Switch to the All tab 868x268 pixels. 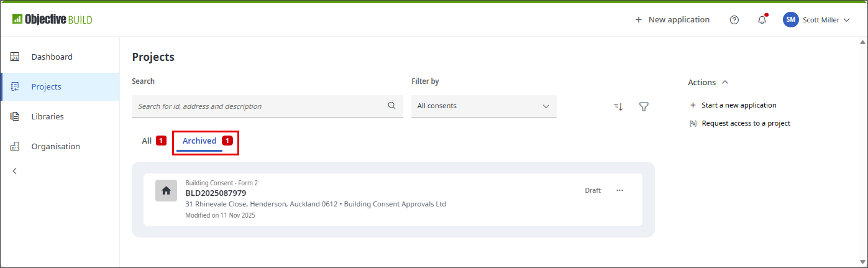(147, 141)
